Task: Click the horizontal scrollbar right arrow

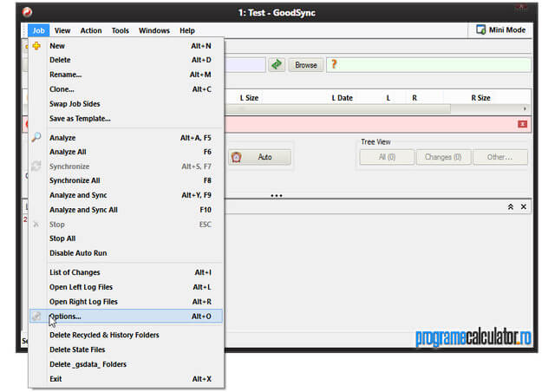Action: coord(525,108)
